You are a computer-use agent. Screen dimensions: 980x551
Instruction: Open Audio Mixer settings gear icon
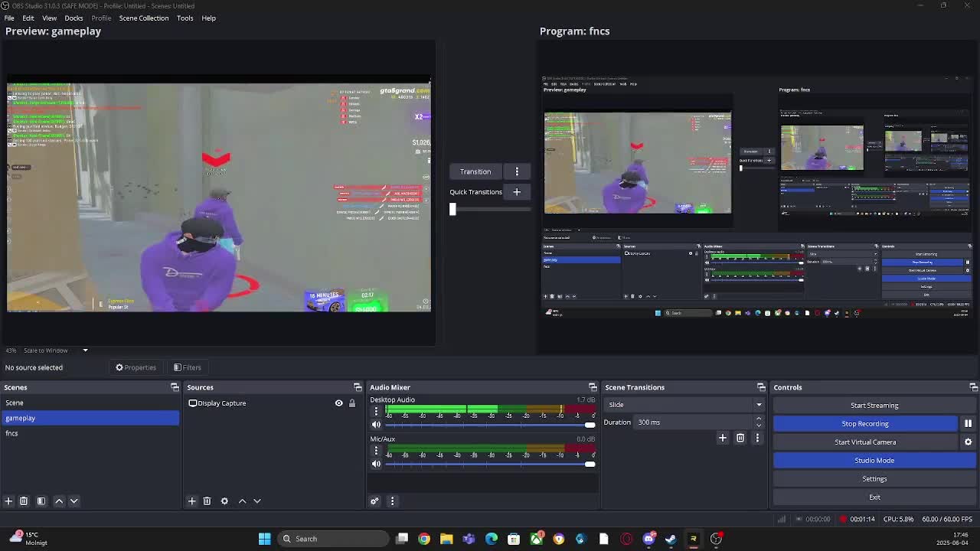point(374,500)
